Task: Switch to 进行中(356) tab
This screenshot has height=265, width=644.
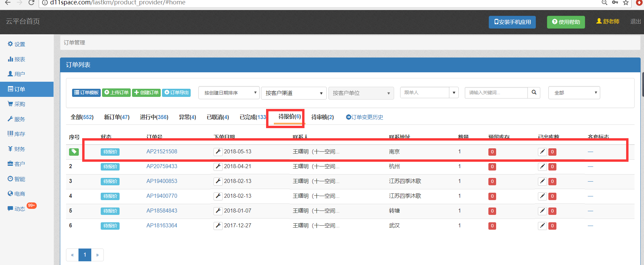Action: pos(154,117)
